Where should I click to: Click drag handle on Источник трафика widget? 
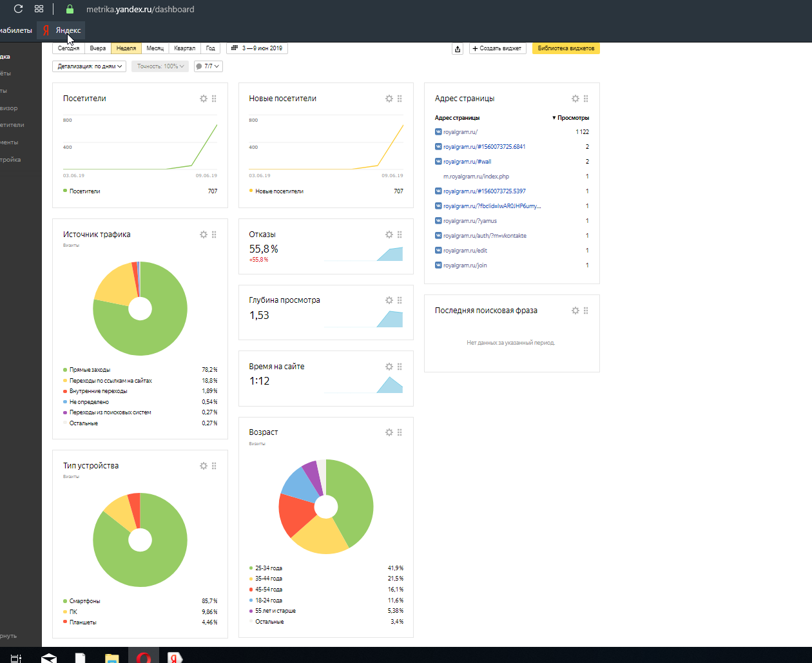(214, 235)
